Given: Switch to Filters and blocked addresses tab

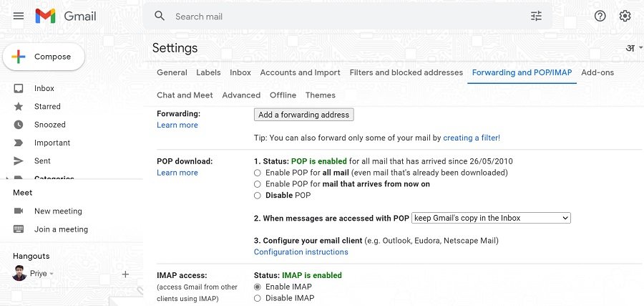Looking at the screenshot, I should coord(406,72).
